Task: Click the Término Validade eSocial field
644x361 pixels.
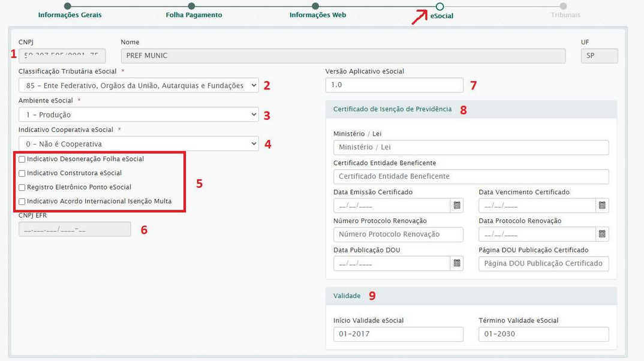Action: point(543,334)
